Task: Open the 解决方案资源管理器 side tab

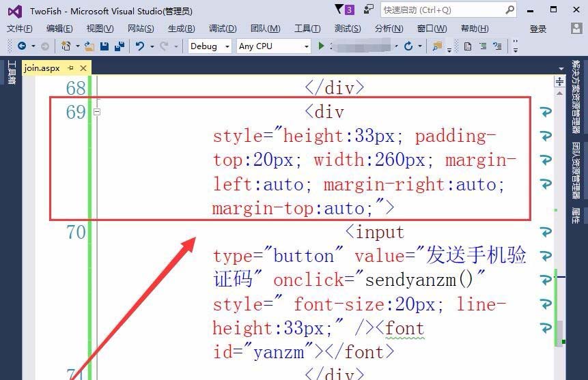Action: tap(576, 97)
